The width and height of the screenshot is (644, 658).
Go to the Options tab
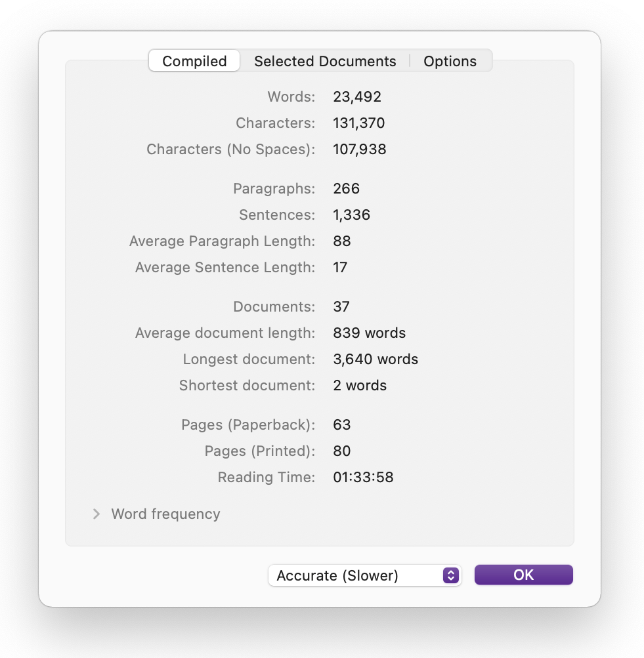(x=450, y=61)
